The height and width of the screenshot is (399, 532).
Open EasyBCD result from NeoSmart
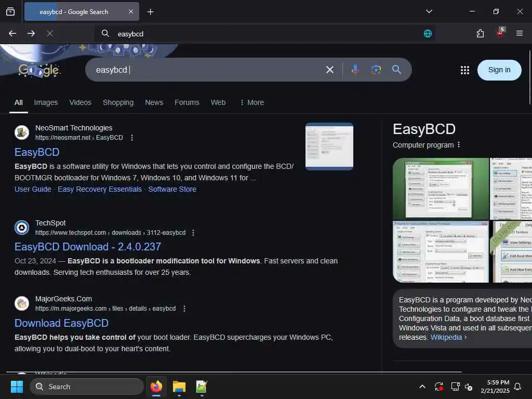(x=37, y=152)
